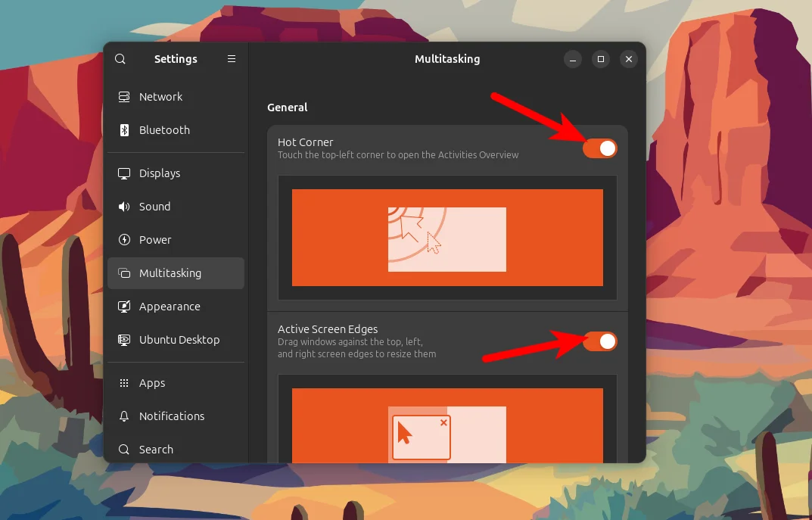Select the Network sidebar icon
The image size is (812, 520).
[x=123, y=96]
